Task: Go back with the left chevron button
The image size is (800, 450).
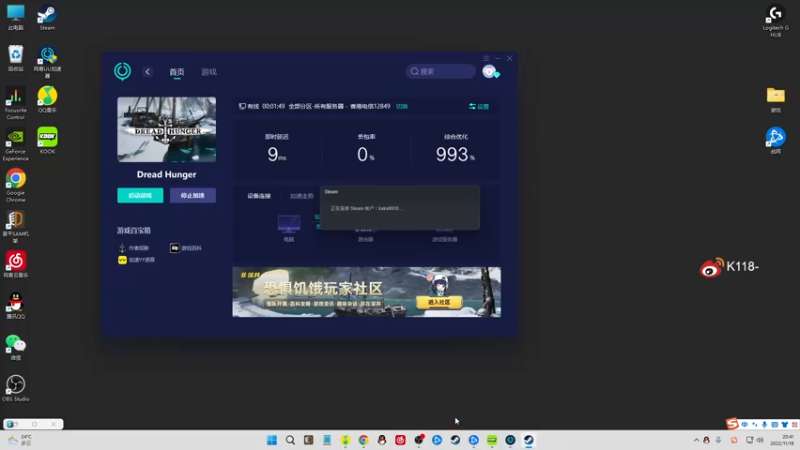Action: click(x=147, y=72)
